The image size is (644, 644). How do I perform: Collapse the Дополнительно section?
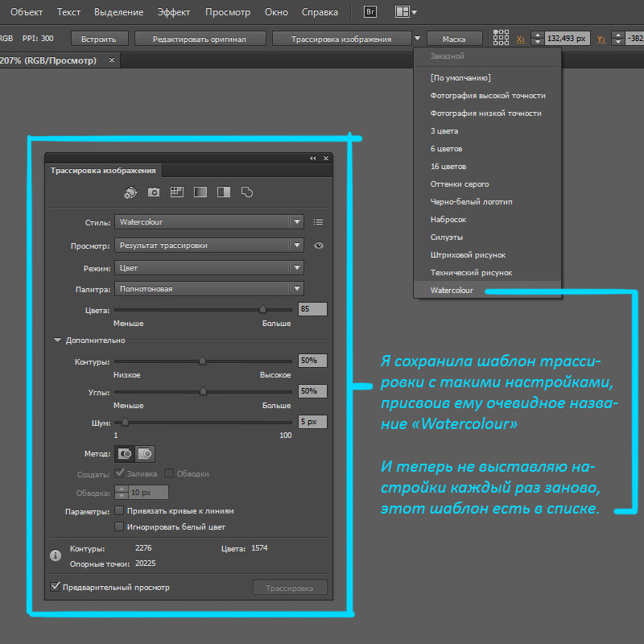(57, 341)
